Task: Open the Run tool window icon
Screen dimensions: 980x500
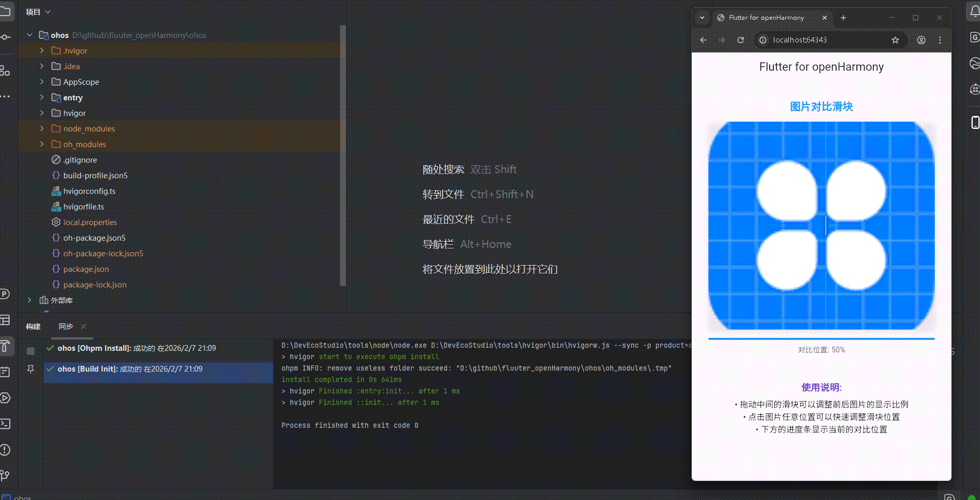Action: [x=5, y=398]
